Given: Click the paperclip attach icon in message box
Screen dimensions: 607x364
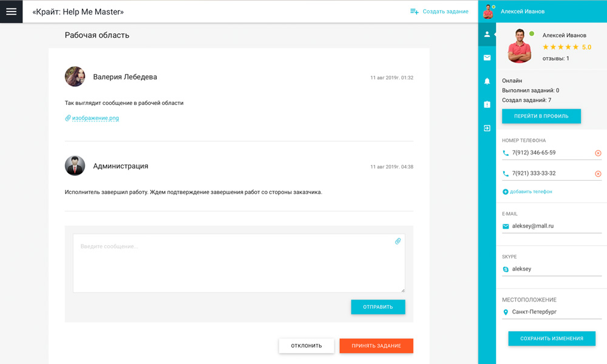Looking at the screenshot, I should pyautogui.click(x=398, y=241).
